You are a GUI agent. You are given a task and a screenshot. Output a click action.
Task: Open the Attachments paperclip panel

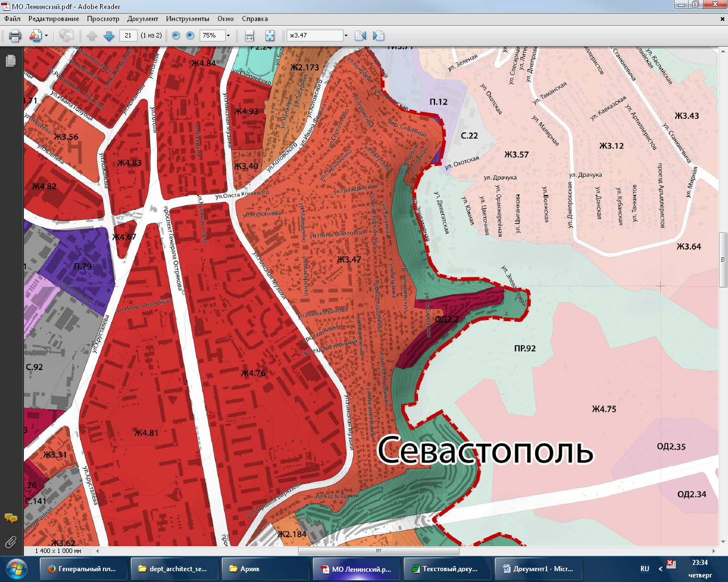coord(11,542)
